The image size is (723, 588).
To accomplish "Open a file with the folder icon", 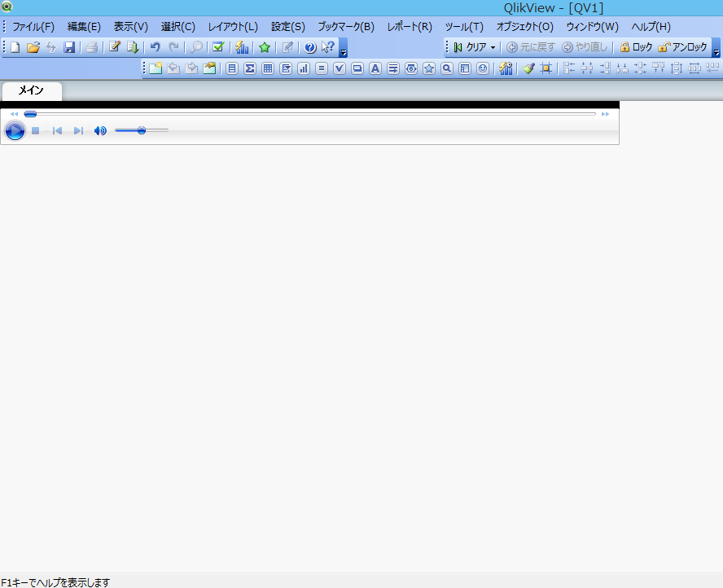I will click(x=33, y=47).
